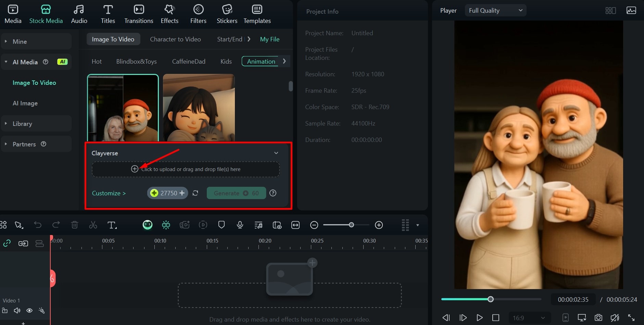Adjust the player progress slider
The width and height of the screenshot is (644, 325).
click(x=491, y=299)
